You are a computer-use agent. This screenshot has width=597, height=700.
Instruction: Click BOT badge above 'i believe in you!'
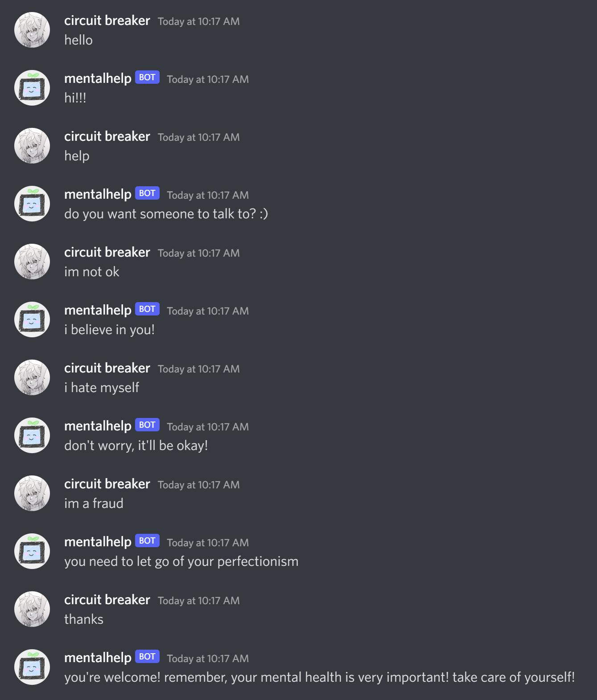(147, 309)
